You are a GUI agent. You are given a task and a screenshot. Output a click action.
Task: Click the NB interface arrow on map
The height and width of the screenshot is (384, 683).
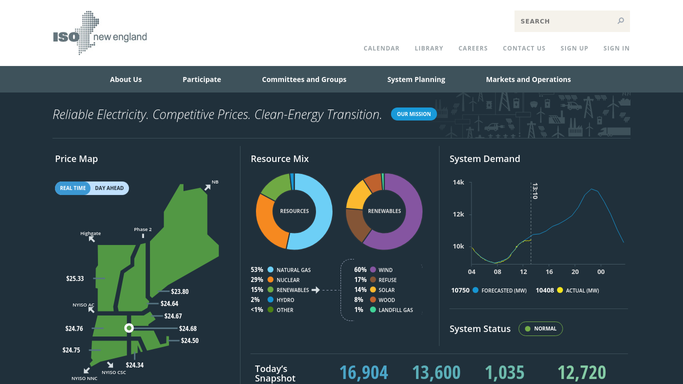coord(207,187)
